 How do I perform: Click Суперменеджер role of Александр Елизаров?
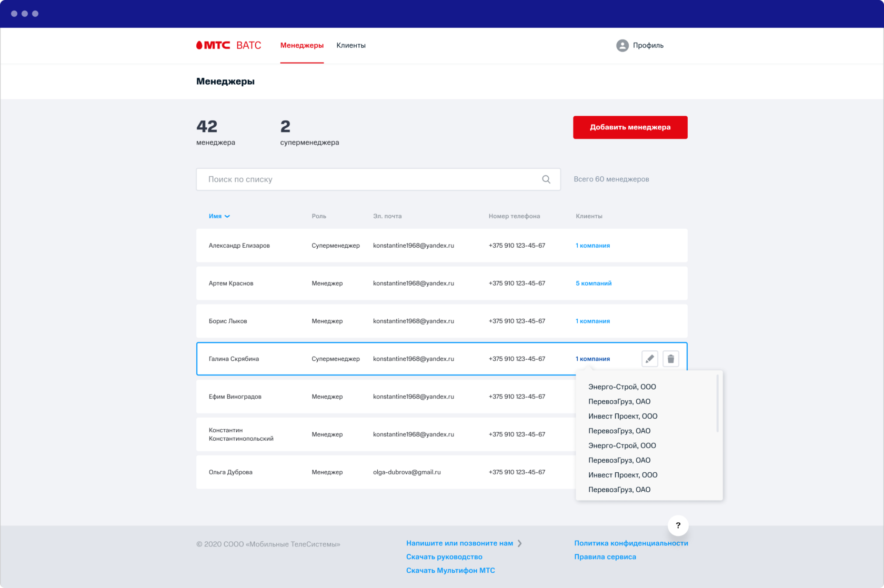pos(336,246)
